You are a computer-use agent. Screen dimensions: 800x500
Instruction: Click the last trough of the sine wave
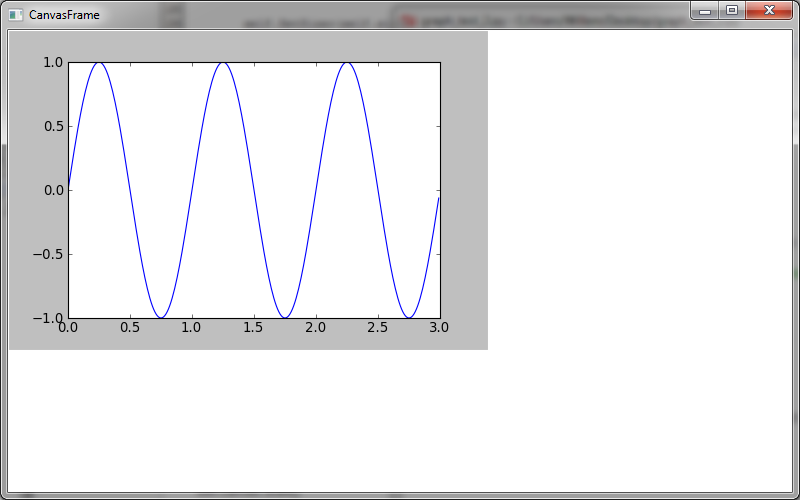pyautogui.click(x=408, y=317)
